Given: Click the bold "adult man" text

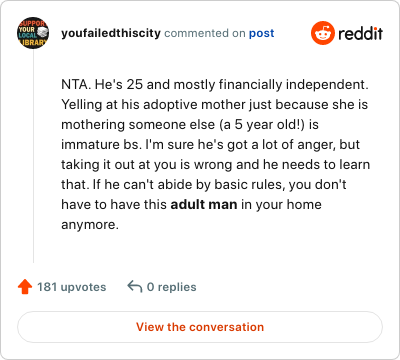Looking at the screenshot, I should pyautogui.click(x=204, y=204).
